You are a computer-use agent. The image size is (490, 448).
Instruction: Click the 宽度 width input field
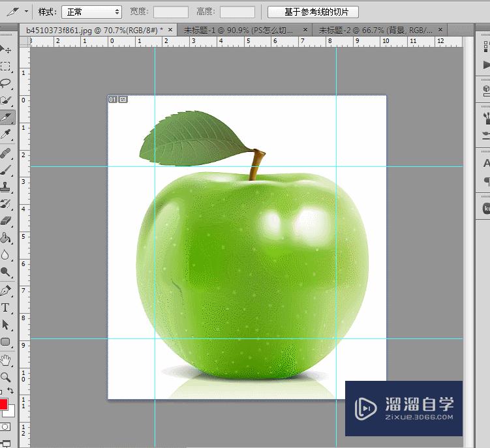[171, 12]
